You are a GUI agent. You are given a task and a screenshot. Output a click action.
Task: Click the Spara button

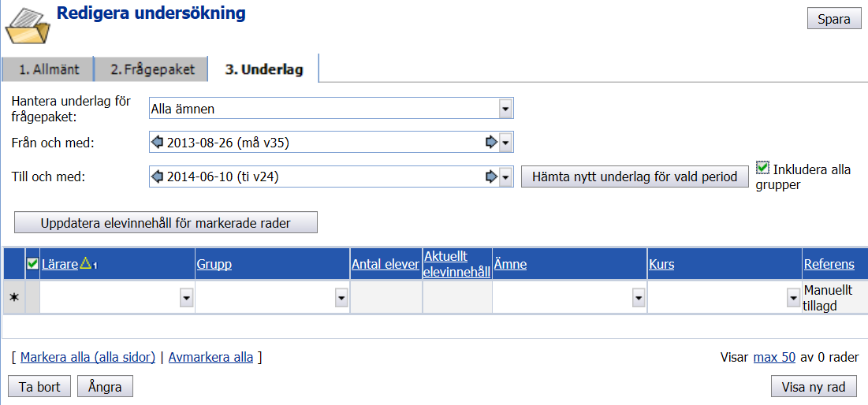coord(834,20)
